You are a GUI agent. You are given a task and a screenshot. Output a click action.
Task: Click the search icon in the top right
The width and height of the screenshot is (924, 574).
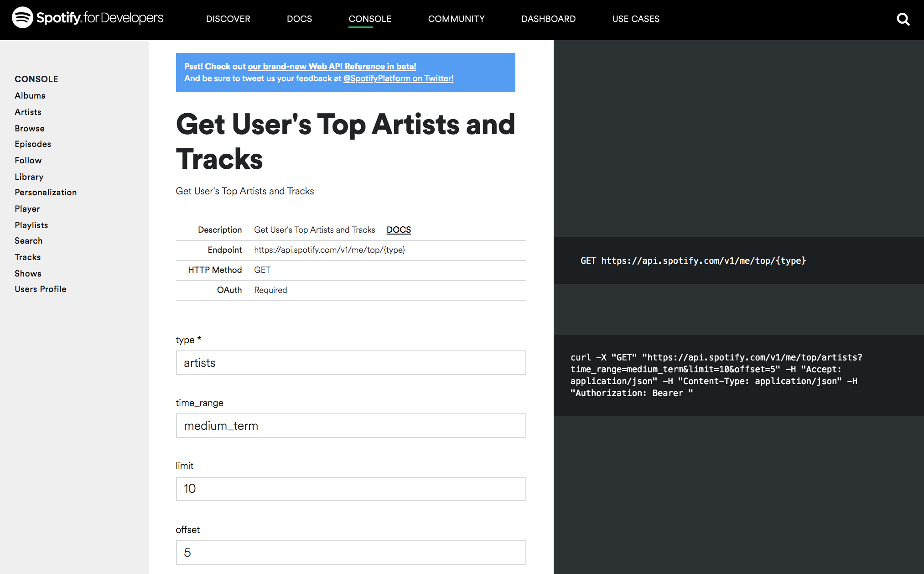coord(905,19)
